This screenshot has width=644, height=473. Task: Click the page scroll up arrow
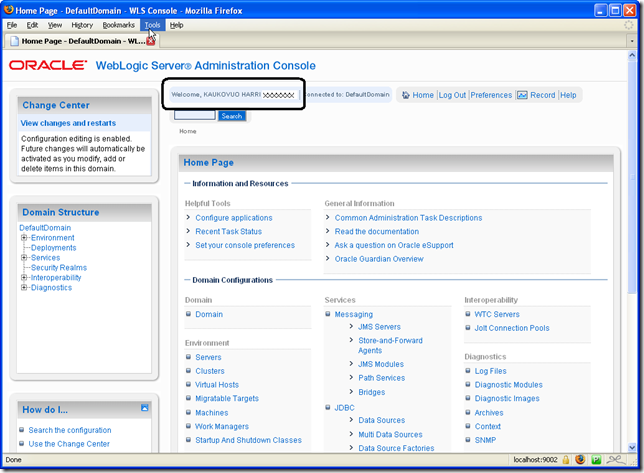tap(632, 55)
